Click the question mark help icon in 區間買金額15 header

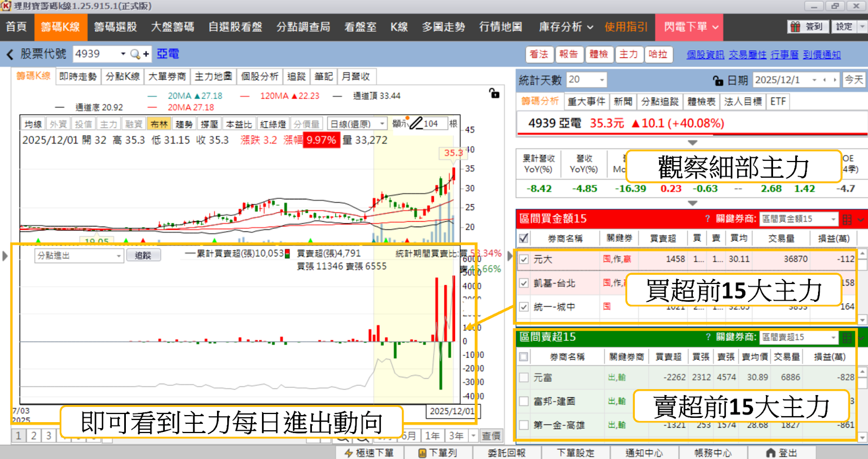click(x=707, y=219)
